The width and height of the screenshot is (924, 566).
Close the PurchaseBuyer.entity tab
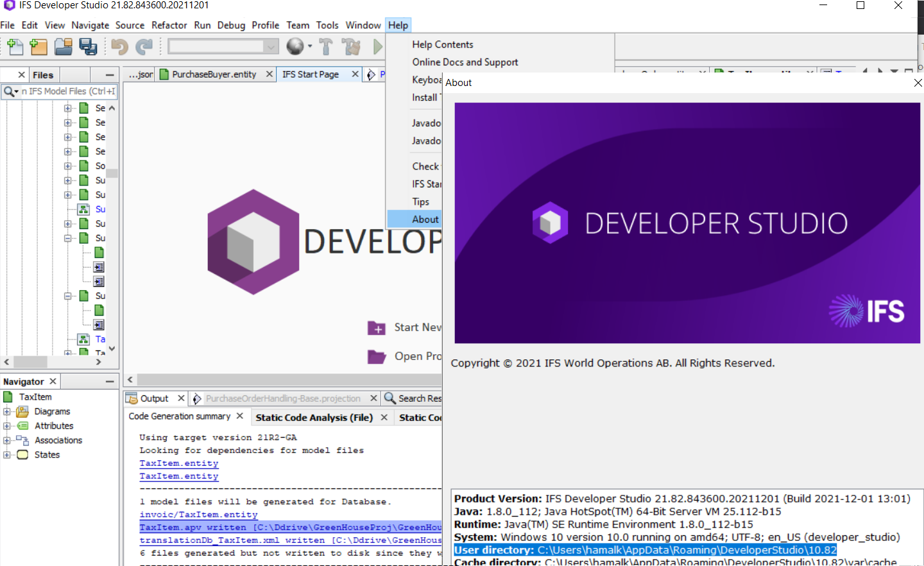click(x=269, y=74)
